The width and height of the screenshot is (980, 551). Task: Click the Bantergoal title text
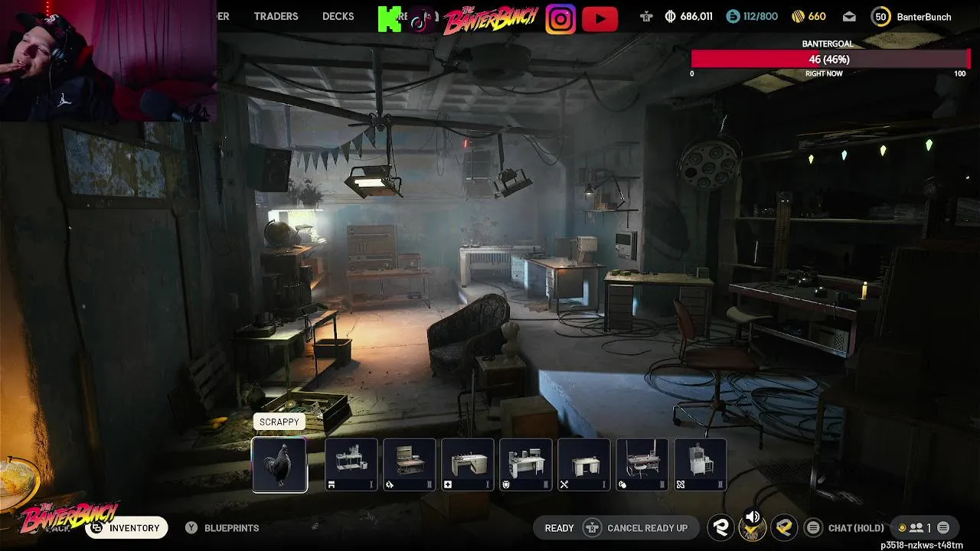828,44
